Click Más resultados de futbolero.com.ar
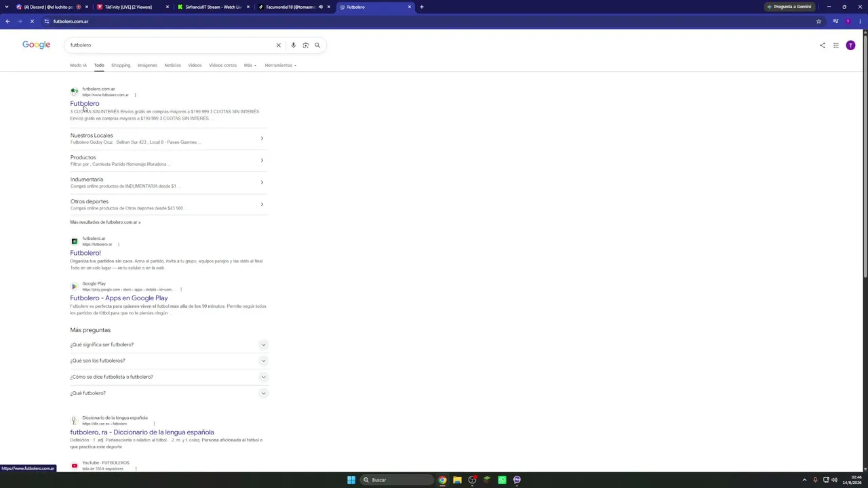This screenshot has height=488, width=868. (x=105, y=222)
